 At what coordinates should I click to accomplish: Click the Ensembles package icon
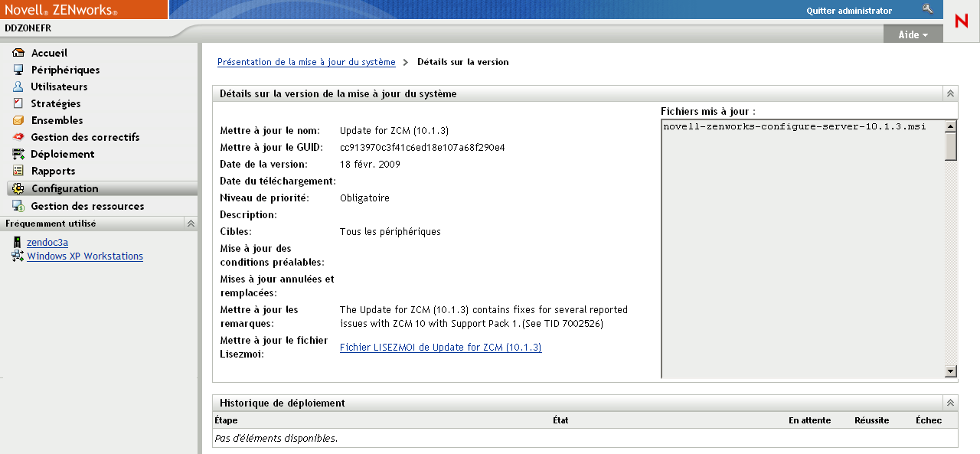[x=18, y=120]
